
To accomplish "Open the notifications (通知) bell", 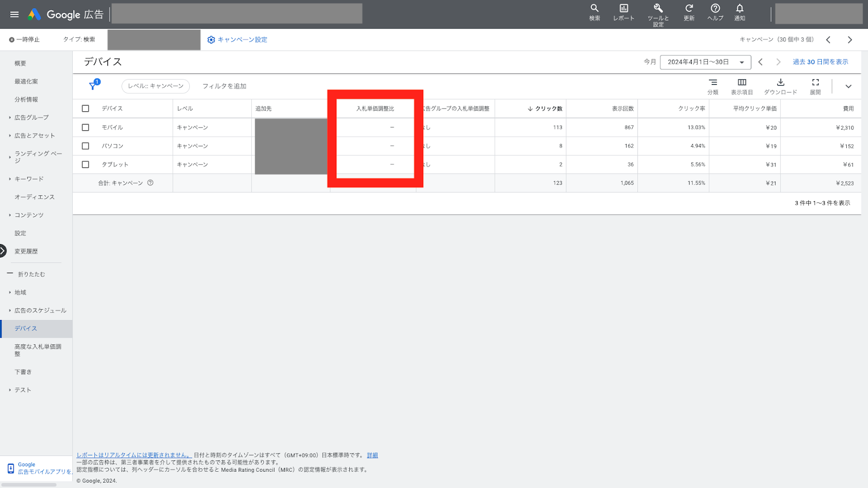I will click(739, 12).
